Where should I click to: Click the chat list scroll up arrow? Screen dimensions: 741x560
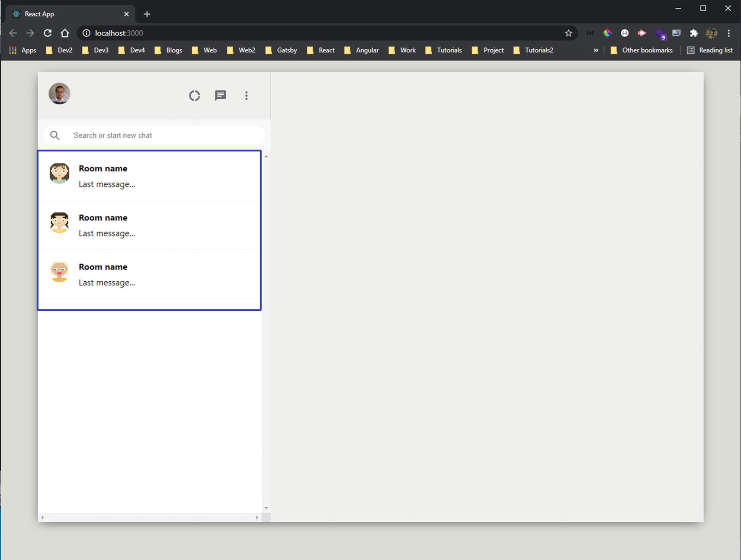[266, 156]
